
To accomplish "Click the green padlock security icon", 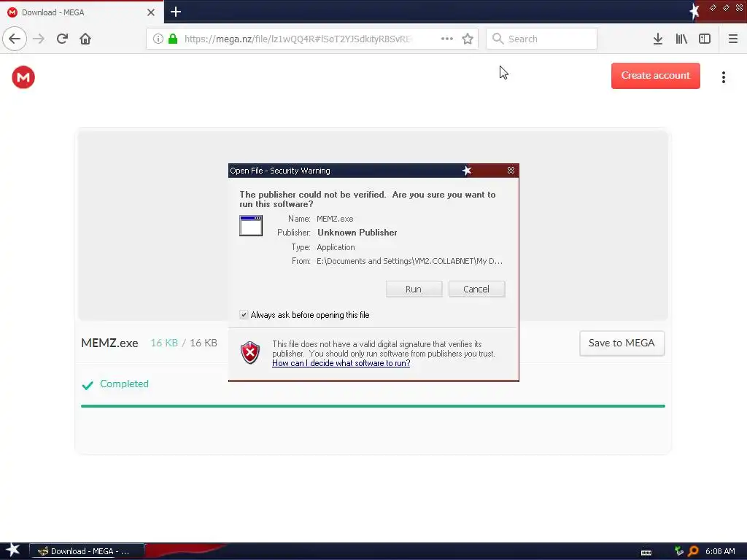I will (x=173, y=39).
